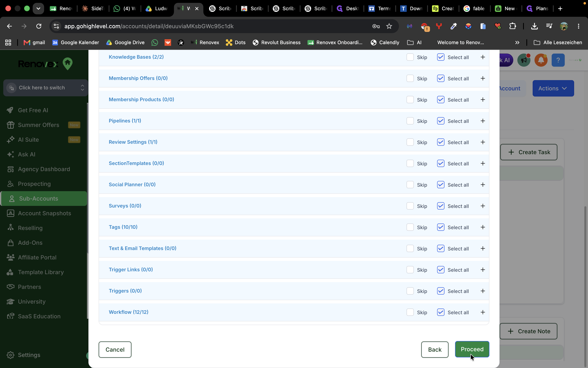Tick Skip for Knowledge Bases
The width and height of the screenshot is (588, 368).
pyautogui.click(x=410, y=57)
